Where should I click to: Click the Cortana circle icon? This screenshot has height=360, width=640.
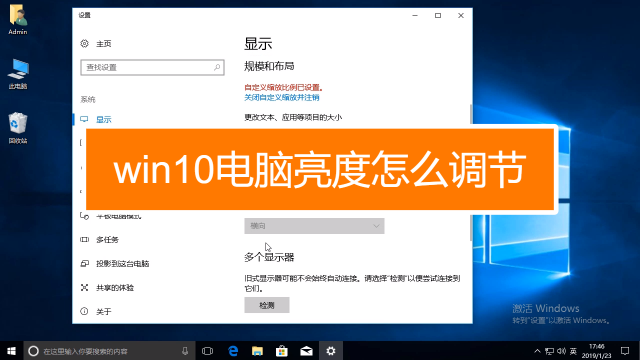click(33, 351)
